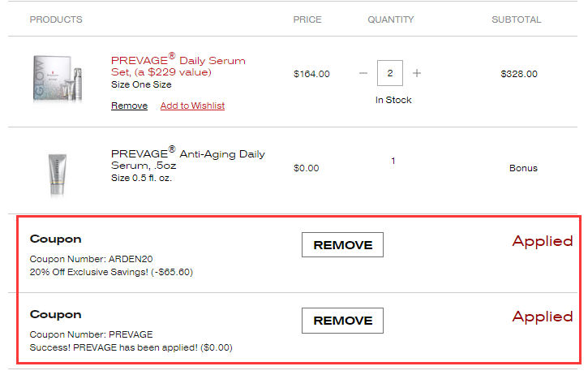Add the serum set to Wishlist
This screenshot has height=375, width=588.
tap(192, 106)
